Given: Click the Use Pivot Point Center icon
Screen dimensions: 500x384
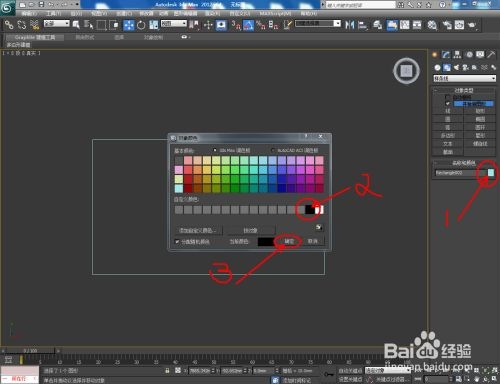Looking at the screenshot, I should [194, 25].
